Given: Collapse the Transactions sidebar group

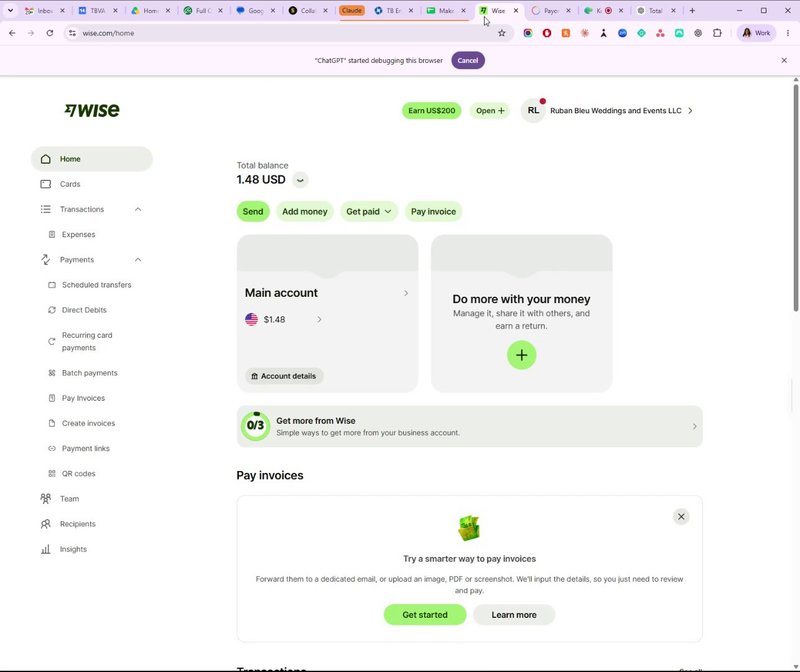Looking at the screenshot, I should click(x=138, y=209).
